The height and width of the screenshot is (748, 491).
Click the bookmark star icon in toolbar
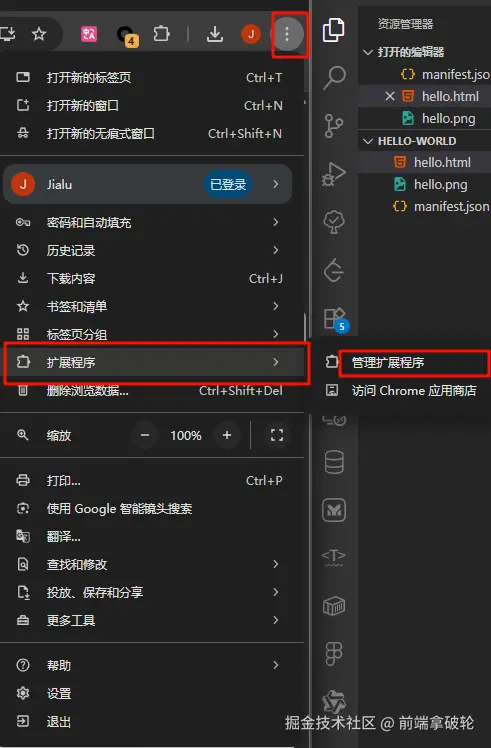point(39,34)
